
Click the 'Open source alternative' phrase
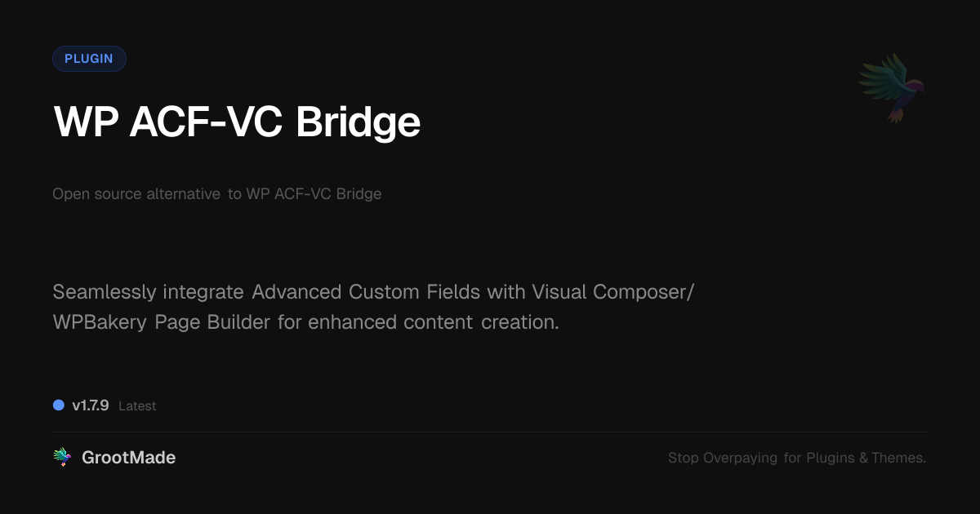pyautogui.click(x=136, y=194)
